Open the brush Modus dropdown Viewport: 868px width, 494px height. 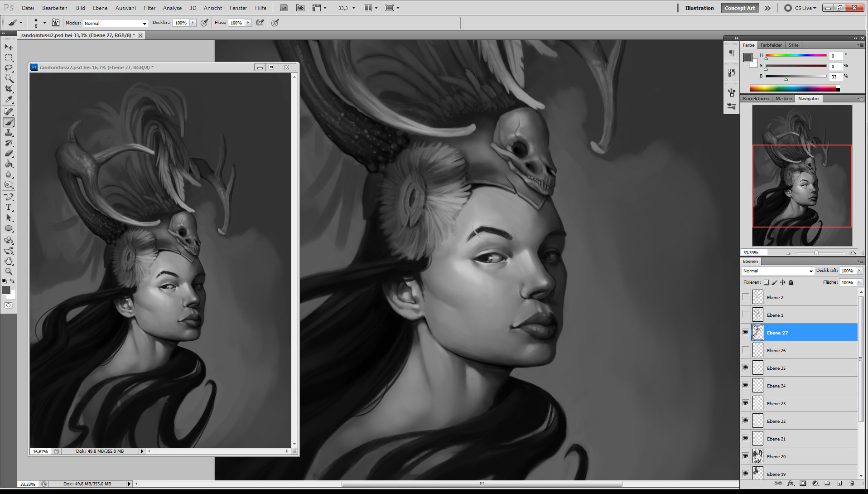click(x=116, y=23)
